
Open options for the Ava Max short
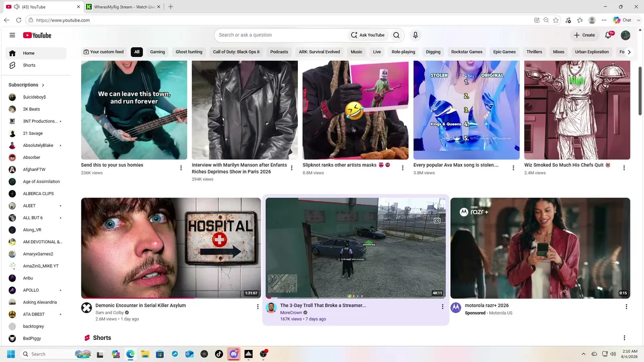point(513,168)
